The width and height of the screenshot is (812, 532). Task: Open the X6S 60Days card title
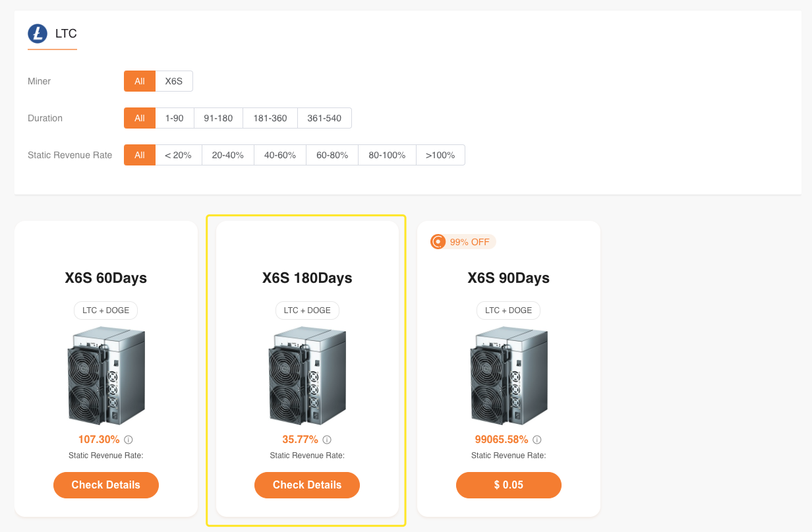pos(106,278)
